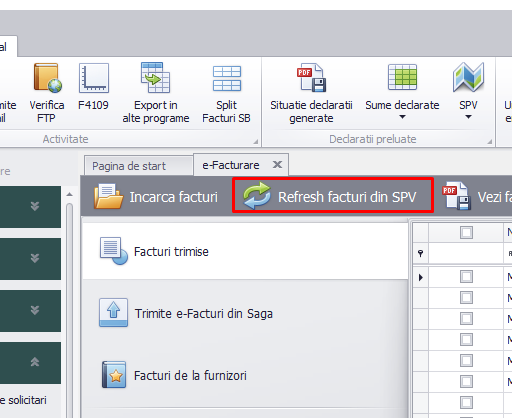Image resolution: width=512 pixels, height=418 pixels.
Task: Close the e-Facturare tab
Action: pyautogui.click(x=277, y=164)
